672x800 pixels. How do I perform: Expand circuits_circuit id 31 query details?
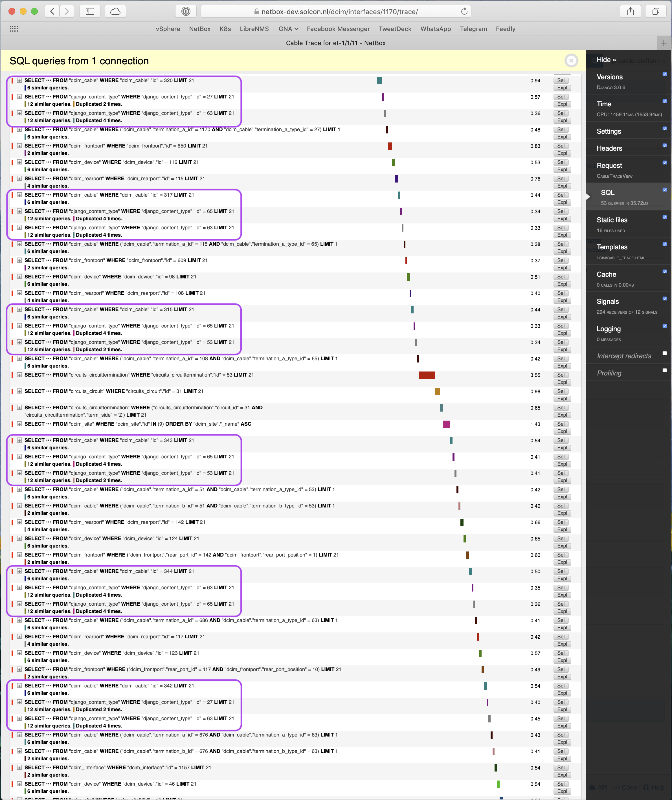19,391
